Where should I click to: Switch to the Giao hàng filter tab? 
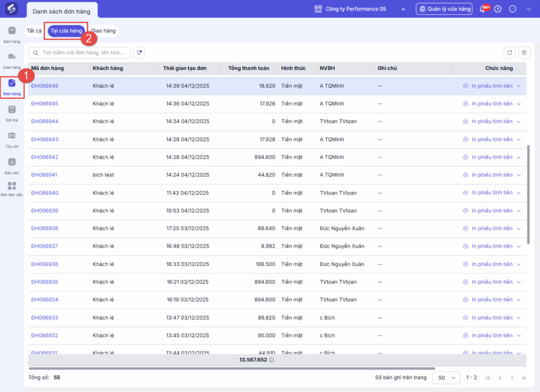(x=103, y=31)
